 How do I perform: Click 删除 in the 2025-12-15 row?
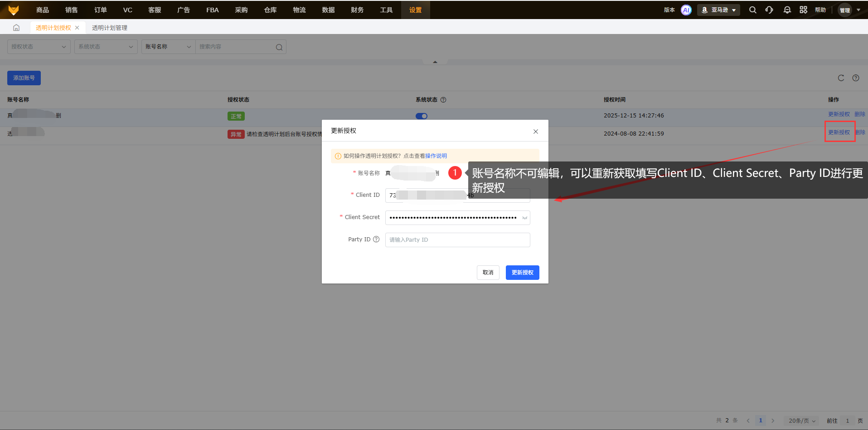[x=860, y=114]
